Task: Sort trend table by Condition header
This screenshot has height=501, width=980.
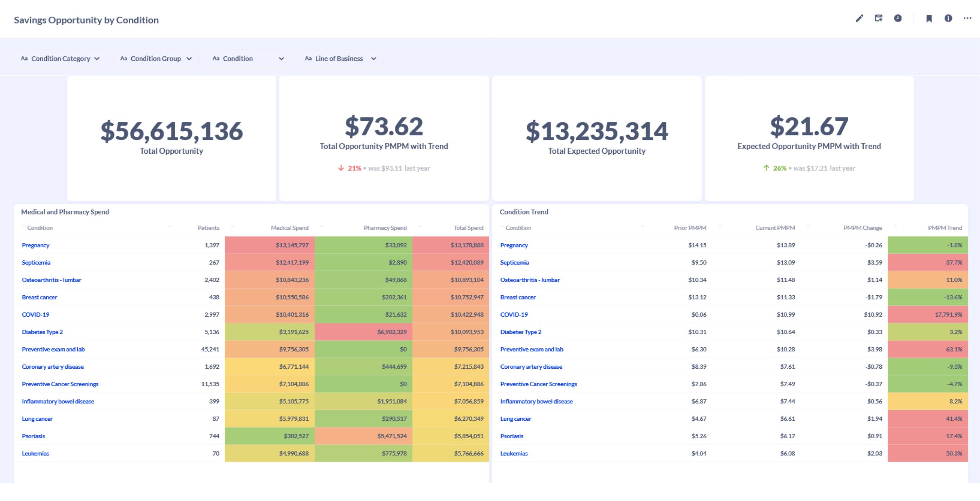Action: click(x=518, y=228)
